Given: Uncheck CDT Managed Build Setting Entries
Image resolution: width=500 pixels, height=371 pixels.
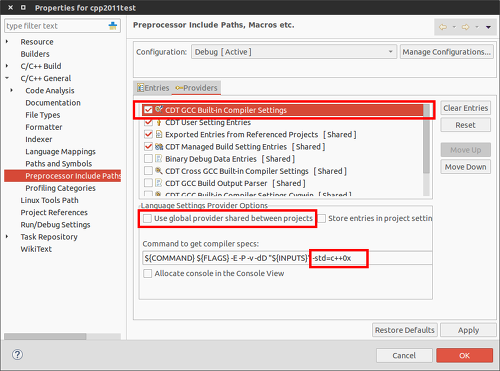Looking at the screenshot, I should (148, 147).
